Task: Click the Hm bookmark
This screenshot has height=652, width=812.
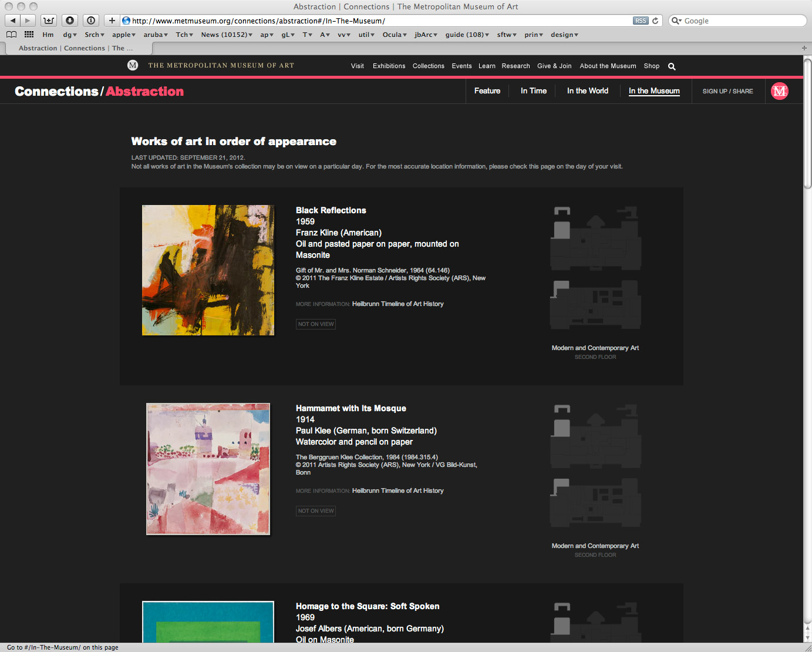Action: pos(48,35)
